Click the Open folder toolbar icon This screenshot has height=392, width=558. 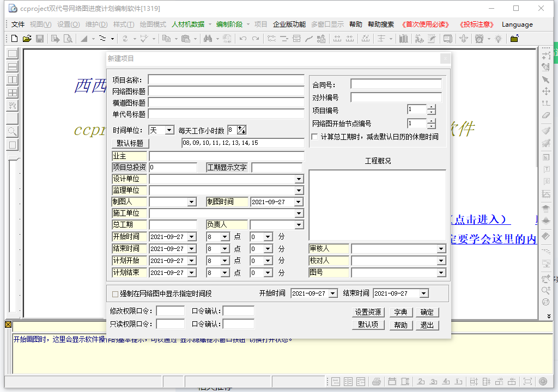coord(27,39)
